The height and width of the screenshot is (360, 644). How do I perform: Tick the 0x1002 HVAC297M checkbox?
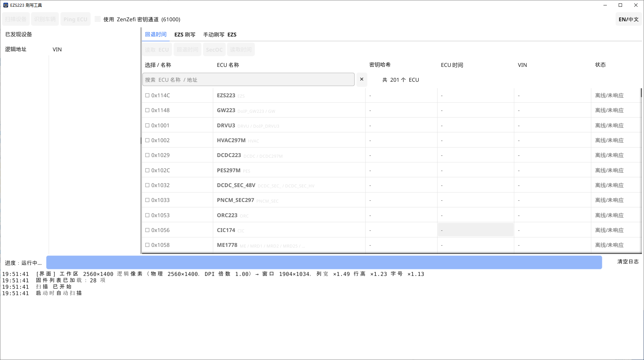click(x=147, y=140)
